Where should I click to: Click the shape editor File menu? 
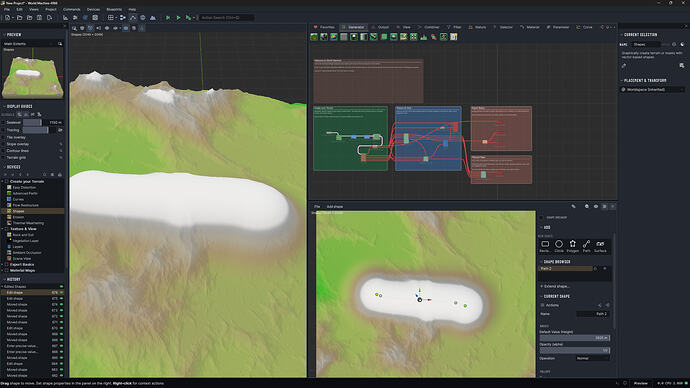[x=317, y=206]
